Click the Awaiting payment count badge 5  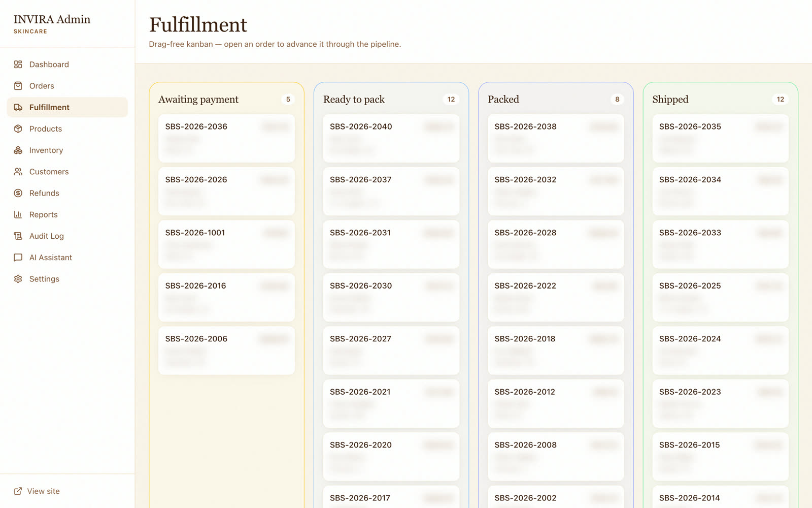(288, 100)
